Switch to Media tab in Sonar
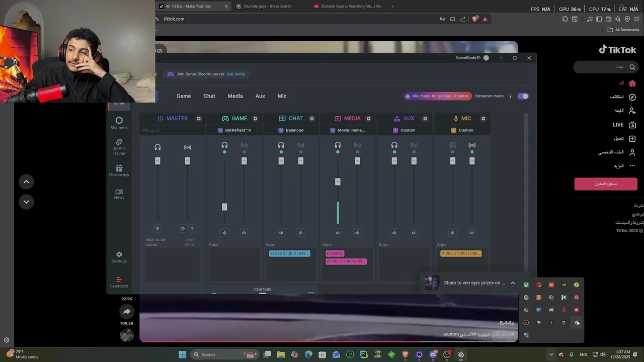Image resolution: width=644 pixels, height=362 pixels. pyautogui.click(x=235, y=96)
